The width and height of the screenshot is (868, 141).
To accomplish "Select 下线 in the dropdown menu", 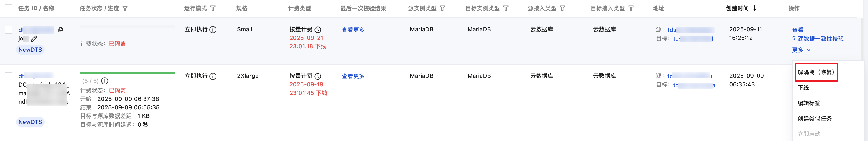I will tap(803, 88).
